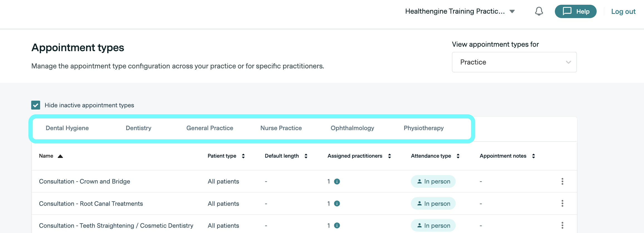
Task: Sort by Name column arrow
Action: [60, 156]
